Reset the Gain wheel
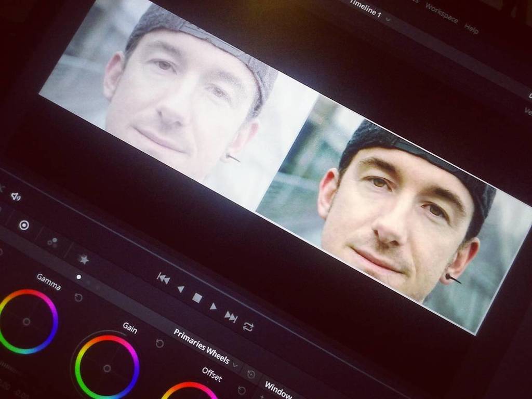 pyautogui.click(x=159, y=343)
